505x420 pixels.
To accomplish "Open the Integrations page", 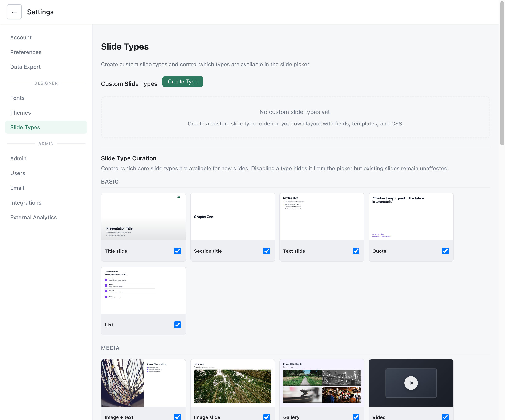I will (46, 203).
